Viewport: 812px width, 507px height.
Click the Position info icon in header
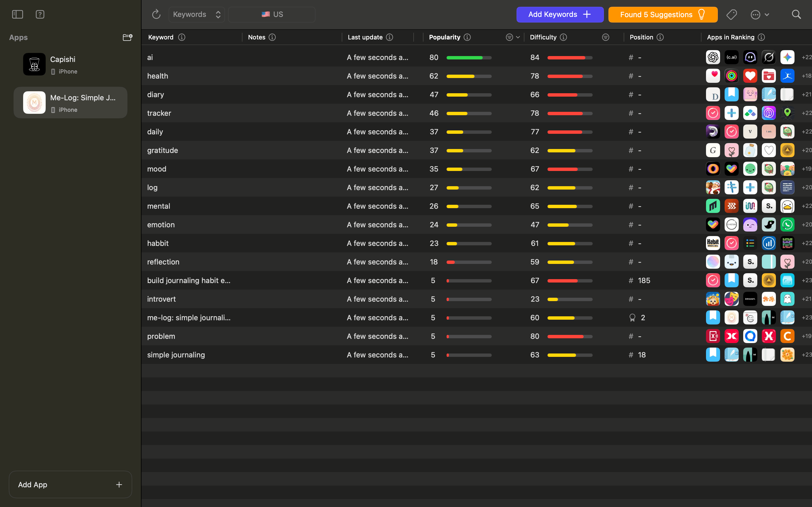(x=660, y=37)
